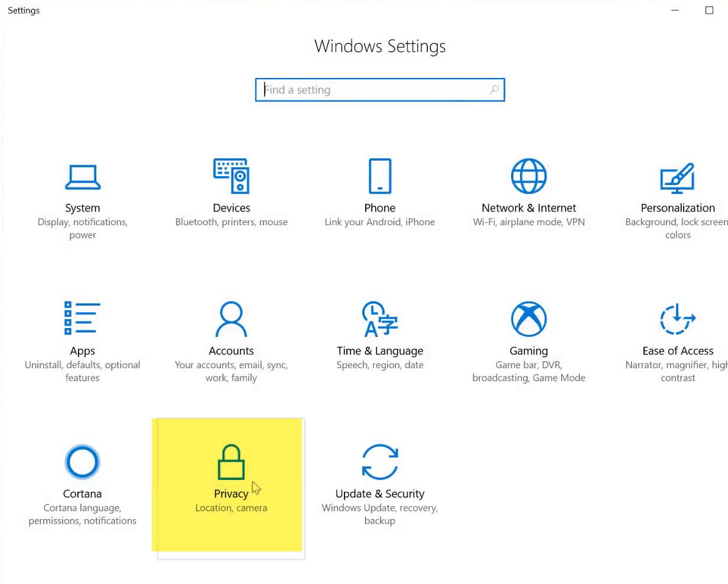
Task: Click 'Uninstall, defaults, optional features' description
Action: pos(83,372)
